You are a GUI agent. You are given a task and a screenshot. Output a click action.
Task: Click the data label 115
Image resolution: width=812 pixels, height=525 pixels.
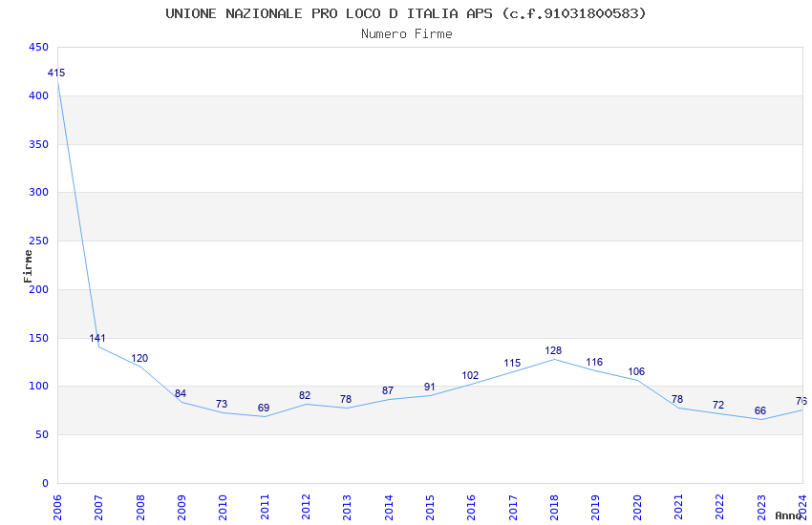point(512,363)
